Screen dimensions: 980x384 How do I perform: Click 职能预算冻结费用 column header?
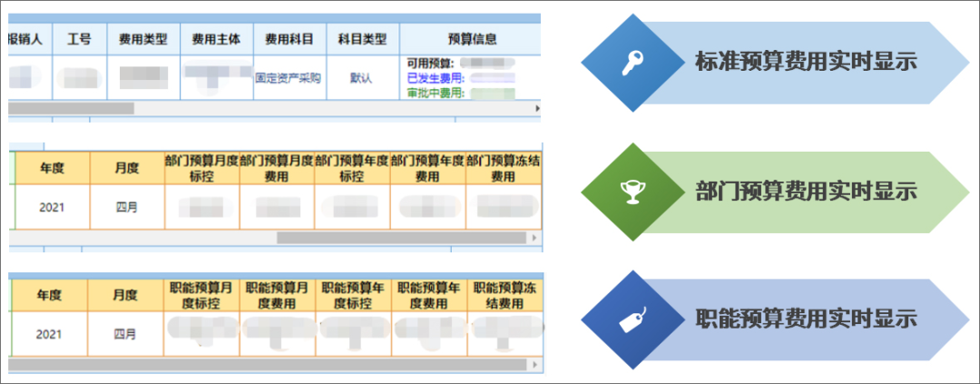coord(505,296)
